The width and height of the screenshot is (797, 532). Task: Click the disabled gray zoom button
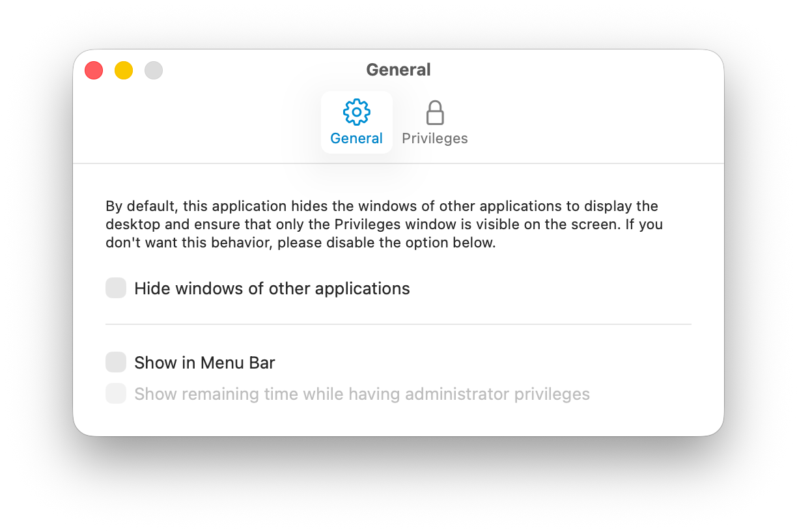[154, 70]
